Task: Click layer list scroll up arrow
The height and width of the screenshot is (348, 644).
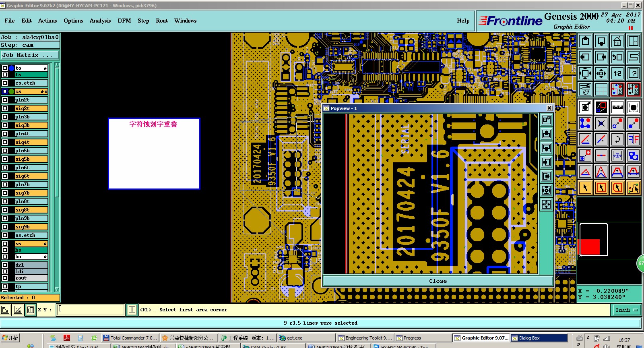Action: click(x=57, y=65)
